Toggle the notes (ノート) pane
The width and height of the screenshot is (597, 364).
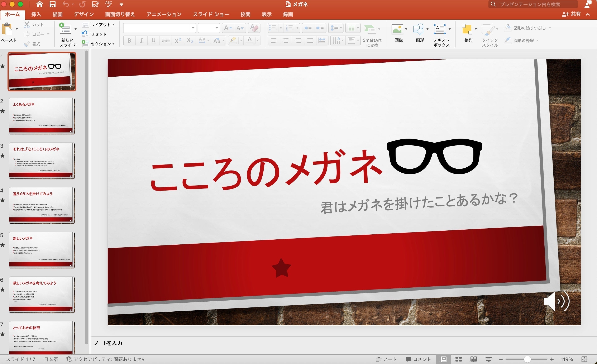point(386,359)
